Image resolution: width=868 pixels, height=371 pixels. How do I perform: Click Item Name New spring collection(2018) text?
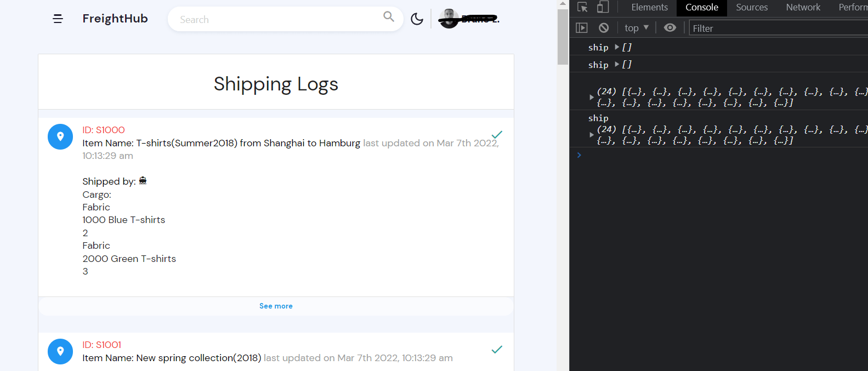click(172, 358)
